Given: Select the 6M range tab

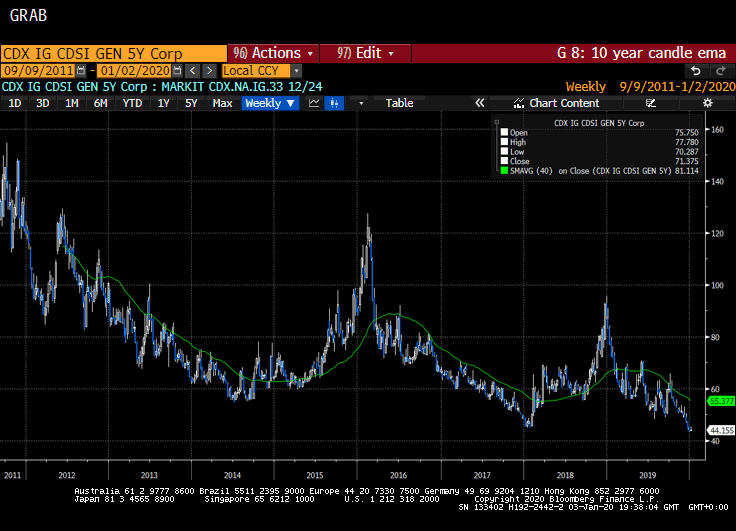Looking at the screenshot, I should 100,103.
